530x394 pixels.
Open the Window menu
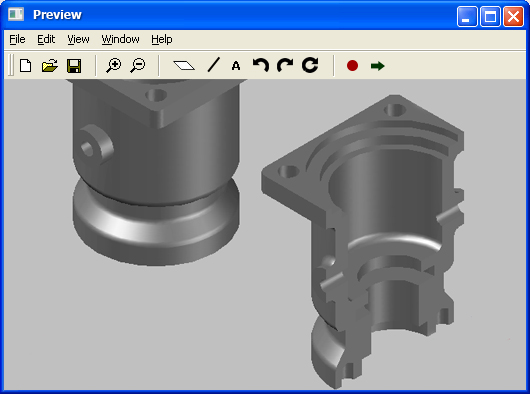(x=120, y=40)
